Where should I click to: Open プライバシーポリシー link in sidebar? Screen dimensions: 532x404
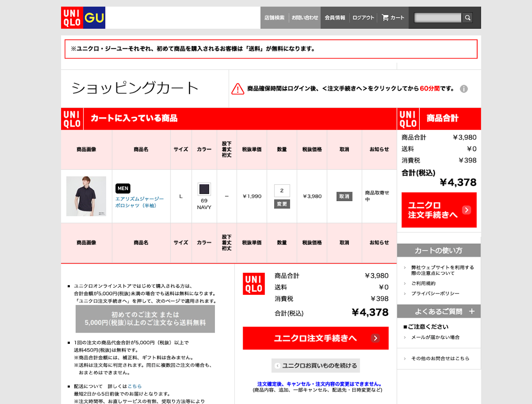click(x=435, y=294)
